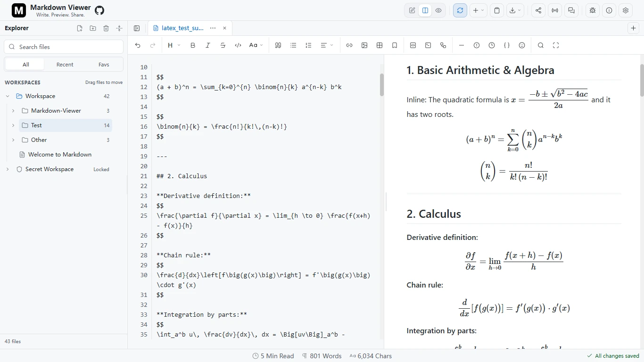644x362 pixels.
Task: Click the editor pane vertical scrollbar
Action: (382, 85)
